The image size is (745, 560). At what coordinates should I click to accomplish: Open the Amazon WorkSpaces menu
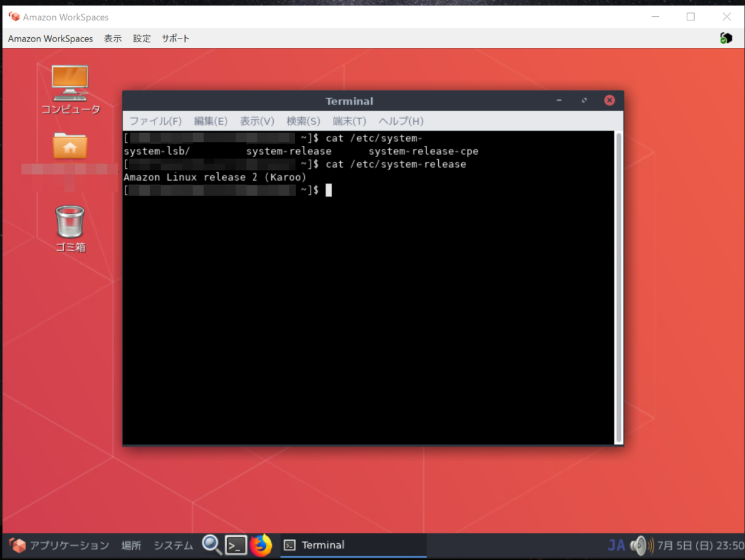50,38
